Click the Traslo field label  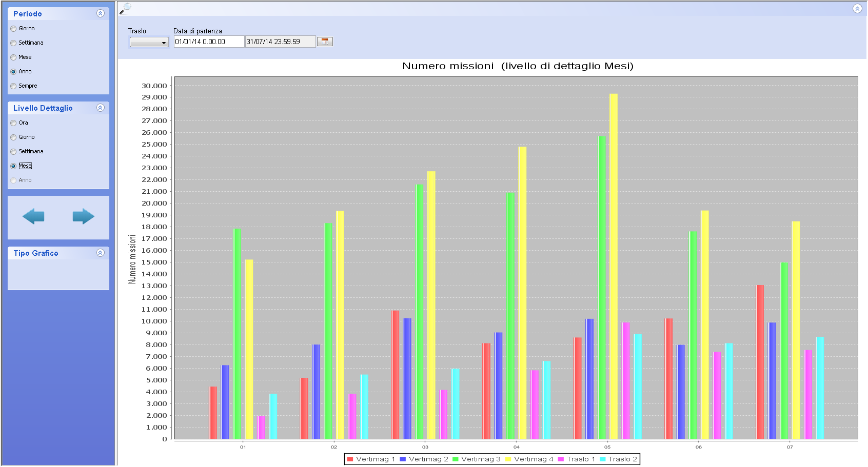pyautogui.click(x=137, y=31)
